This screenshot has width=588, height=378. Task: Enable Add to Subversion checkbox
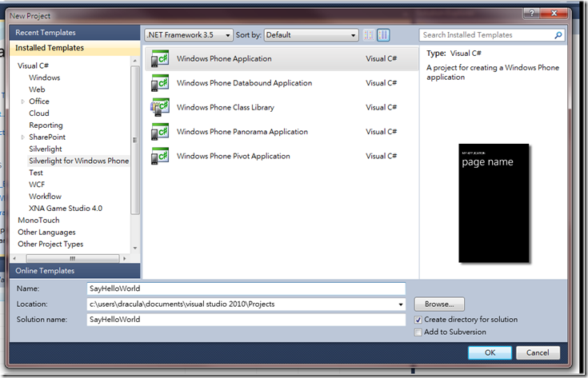pyautogui.click(x=418, y=332)
